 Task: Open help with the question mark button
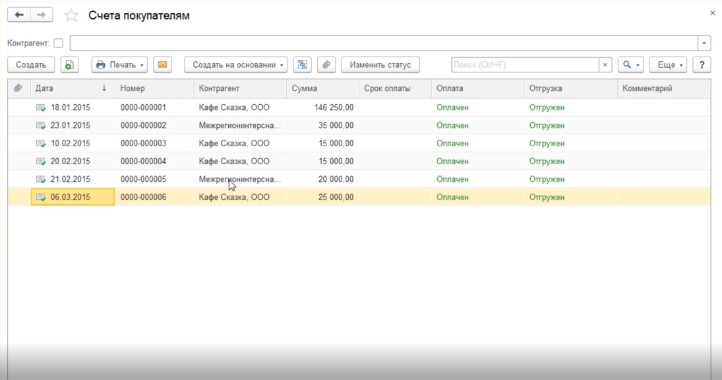pyautogui.click(x=702, y=65)
